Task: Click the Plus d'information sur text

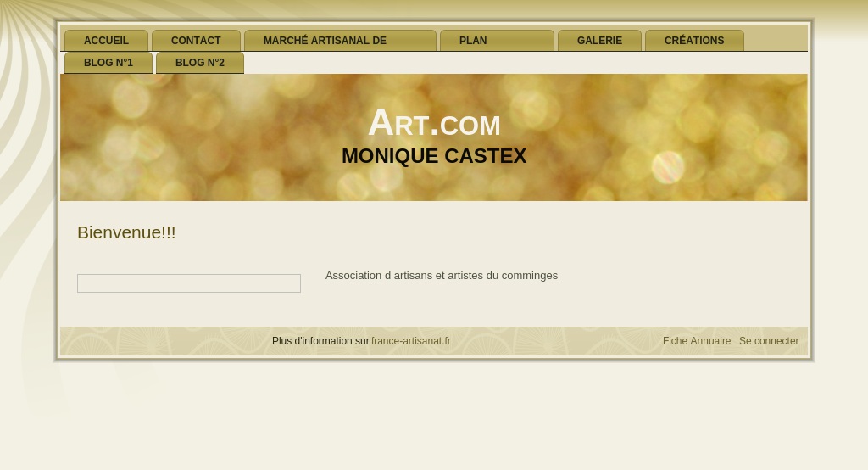Action: (320, 341)
